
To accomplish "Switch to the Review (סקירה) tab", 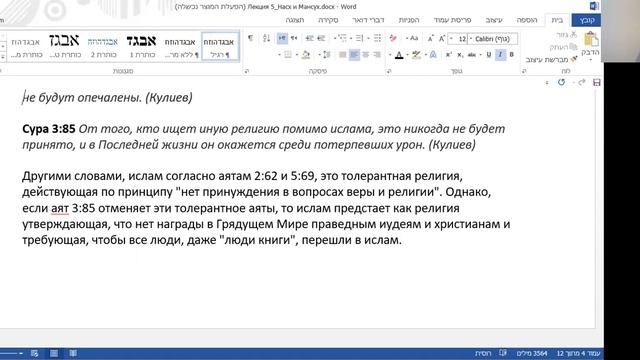I will tap(328, 20).
